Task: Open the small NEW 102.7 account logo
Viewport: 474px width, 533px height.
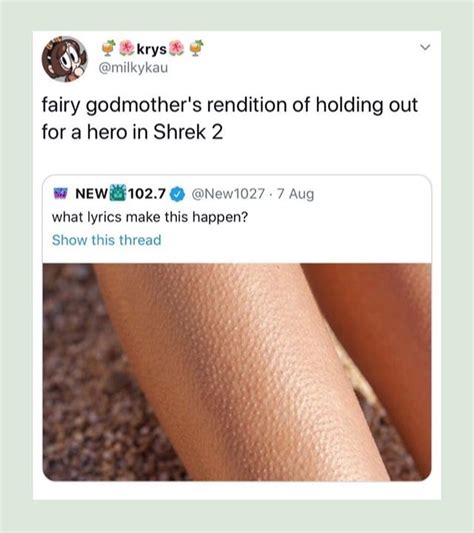Action: click(x=60, y=194)
